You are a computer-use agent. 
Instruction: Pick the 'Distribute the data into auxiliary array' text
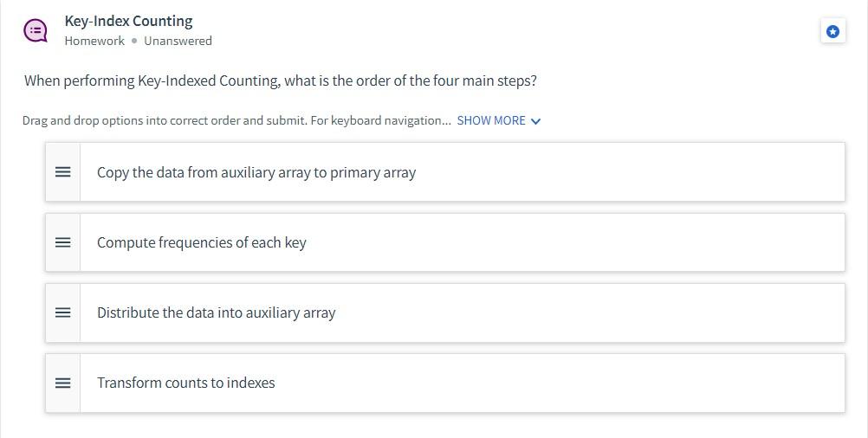pyautogui.click(x=216, y=312)
